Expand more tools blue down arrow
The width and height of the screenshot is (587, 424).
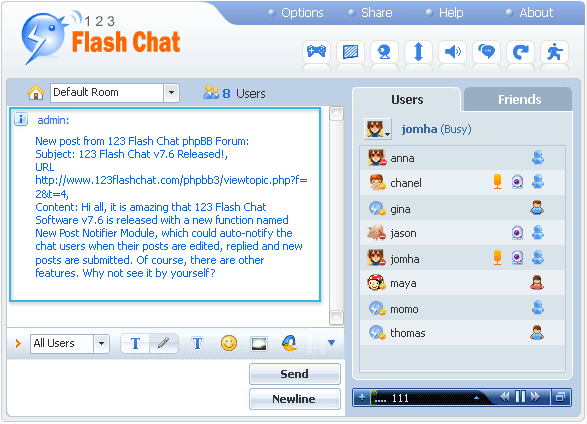(x=331, y=343)
